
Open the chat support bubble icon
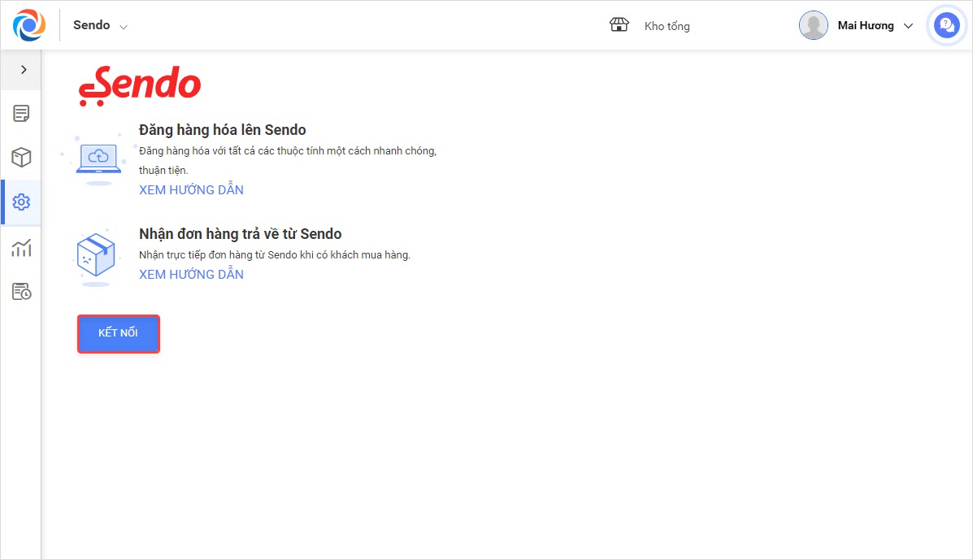pos(945,25)
